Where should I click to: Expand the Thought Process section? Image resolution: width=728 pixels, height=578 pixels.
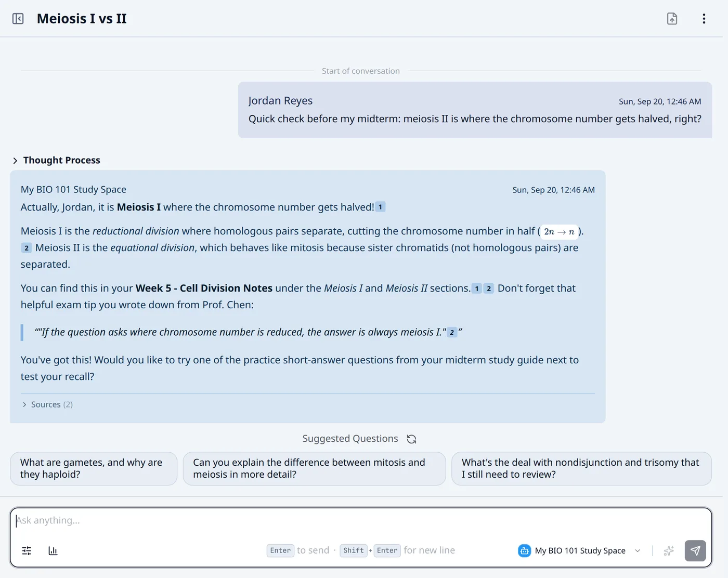[x=56, y=160]
